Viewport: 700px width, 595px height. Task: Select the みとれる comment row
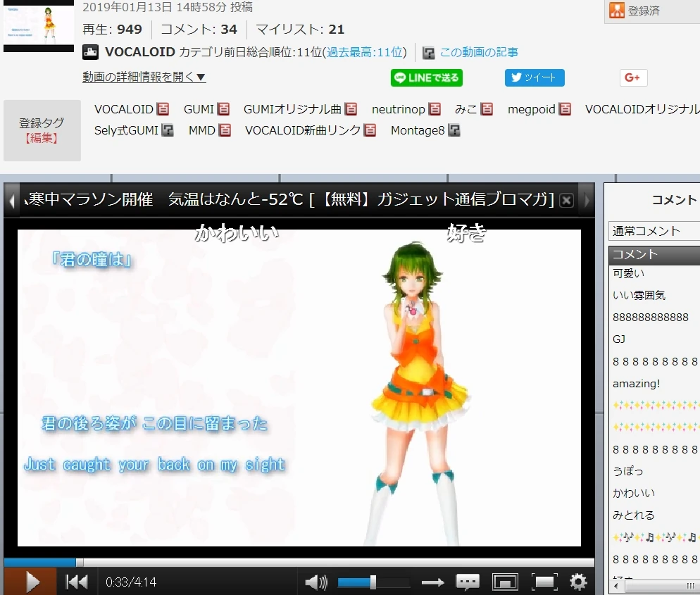(654, 515)
